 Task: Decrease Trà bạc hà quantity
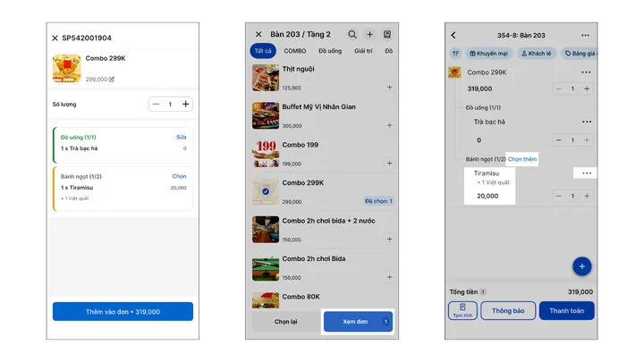558,140
